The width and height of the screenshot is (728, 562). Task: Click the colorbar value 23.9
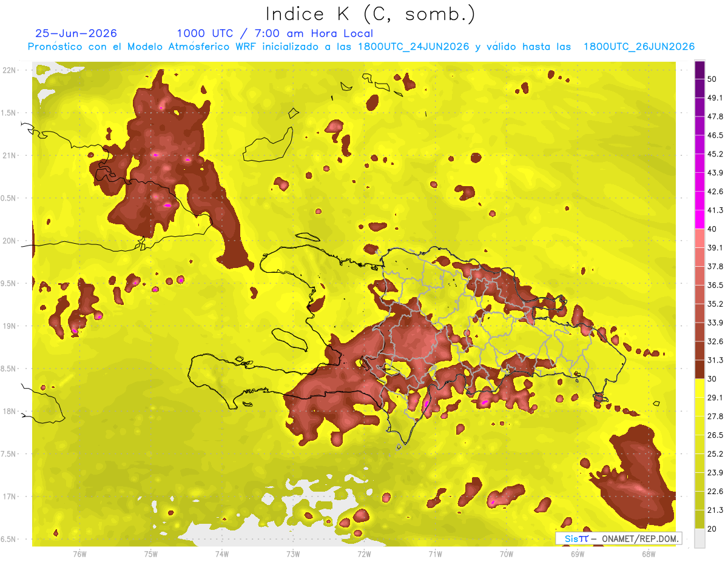(715, 472)
